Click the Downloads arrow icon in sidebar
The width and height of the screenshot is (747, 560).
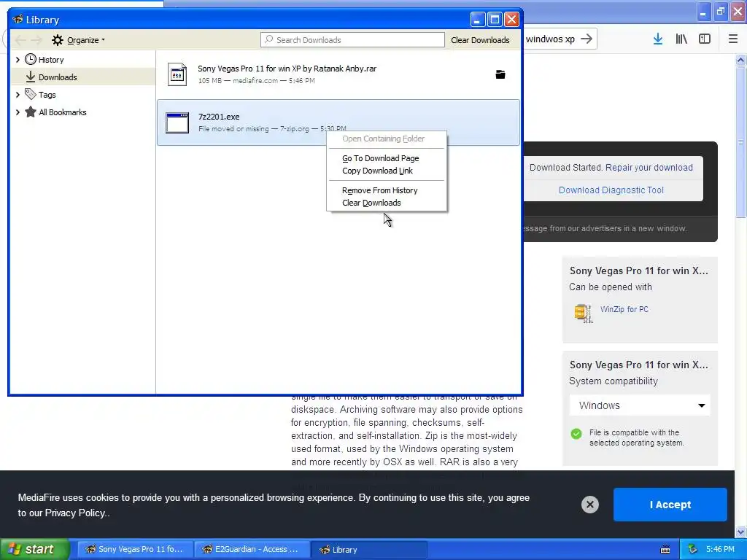(x=31, y=77)
